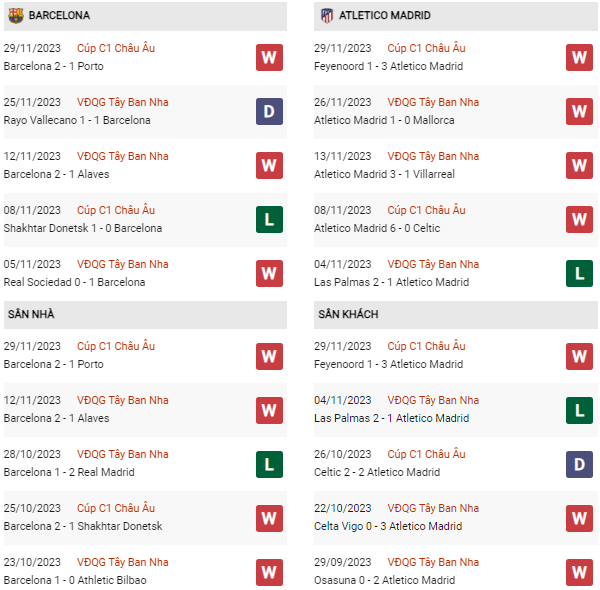The height and width of the screenshot is (590, 600).
Task: Open the BARCELONA team header
Action: tap(59, 15)
